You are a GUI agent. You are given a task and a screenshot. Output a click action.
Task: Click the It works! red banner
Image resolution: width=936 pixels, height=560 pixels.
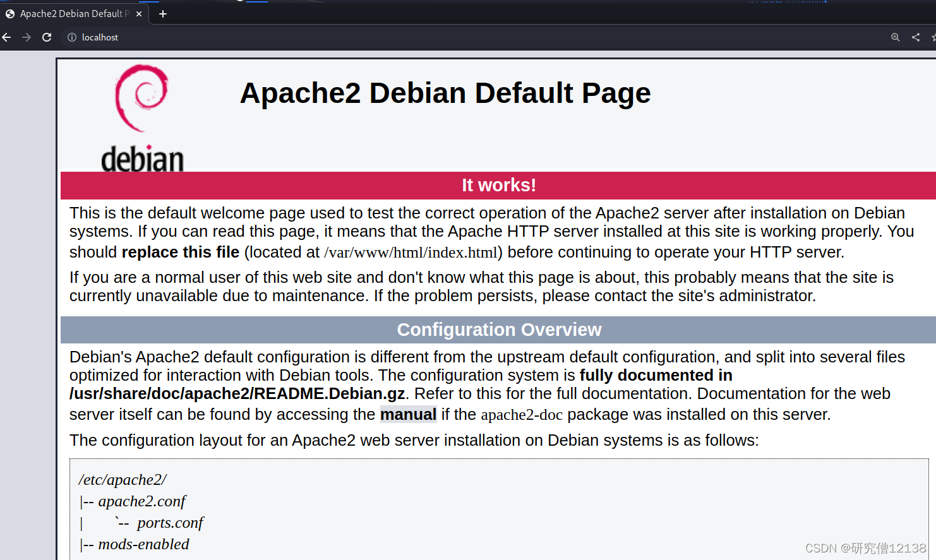point(498,185)
